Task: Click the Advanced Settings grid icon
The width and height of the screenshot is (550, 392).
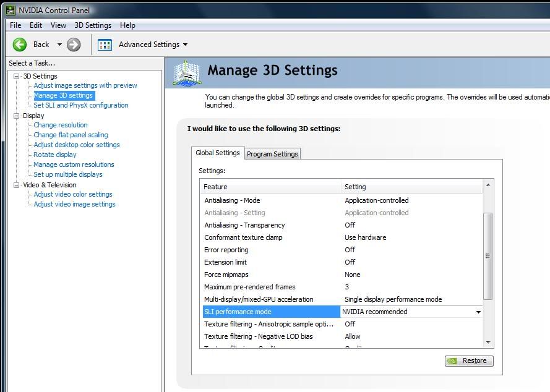Action: click(105, 45)
